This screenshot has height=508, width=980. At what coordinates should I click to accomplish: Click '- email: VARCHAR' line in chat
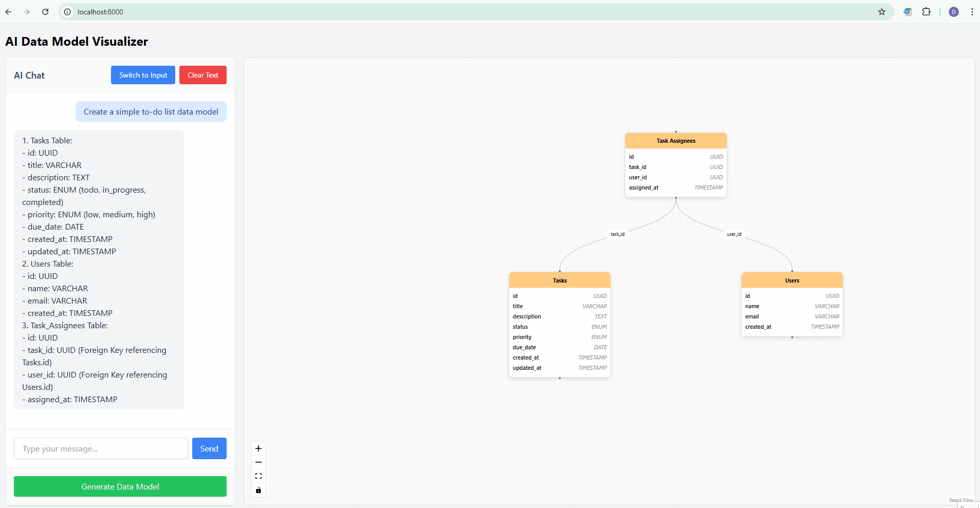pos(54,300)
